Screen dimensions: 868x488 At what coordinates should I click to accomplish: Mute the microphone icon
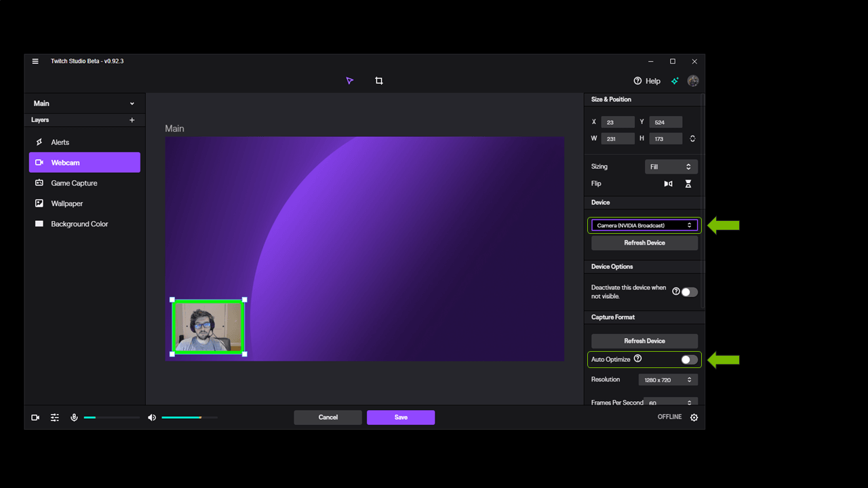(75, 418)
